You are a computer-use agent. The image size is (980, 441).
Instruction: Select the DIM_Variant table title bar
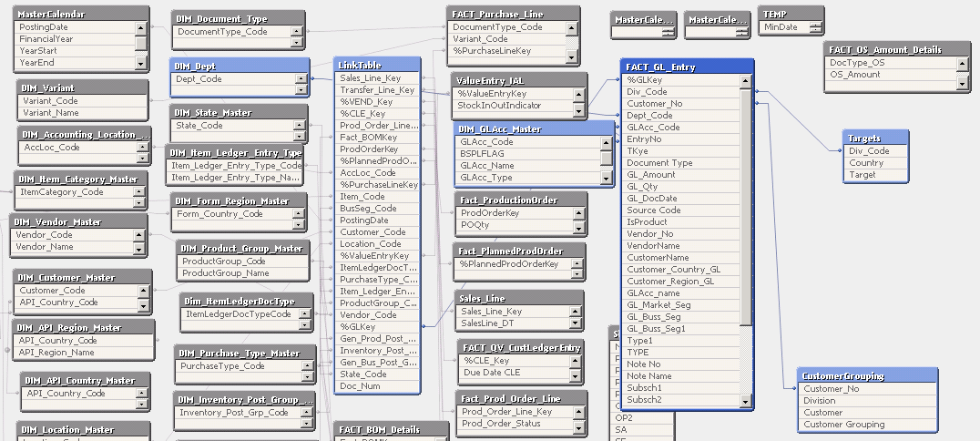[83, 87]
